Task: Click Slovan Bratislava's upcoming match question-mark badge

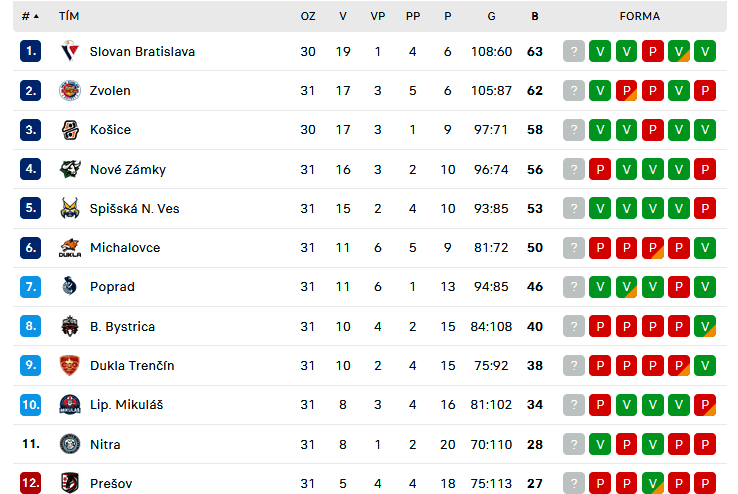Action: click(x=574, y=51)
